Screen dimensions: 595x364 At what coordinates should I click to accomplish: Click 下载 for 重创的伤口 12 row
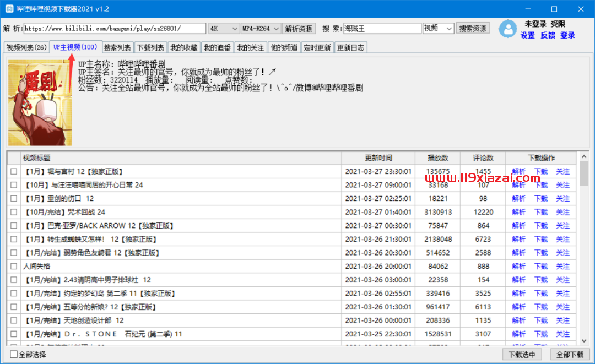tap(541, 199)
